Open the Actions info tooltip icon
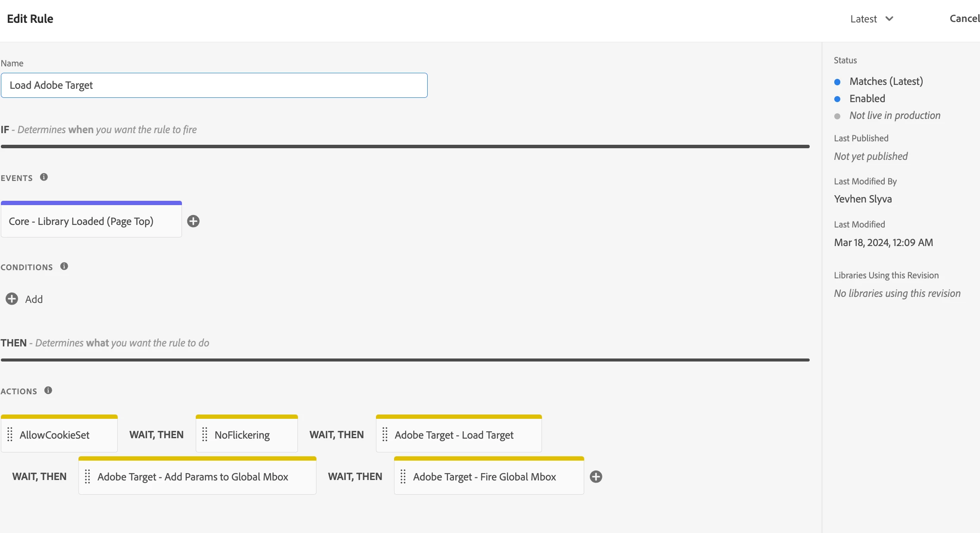Image resolution: width=980 pixels, height=533 pixels. pyautogui.click(x=48, y=390)
